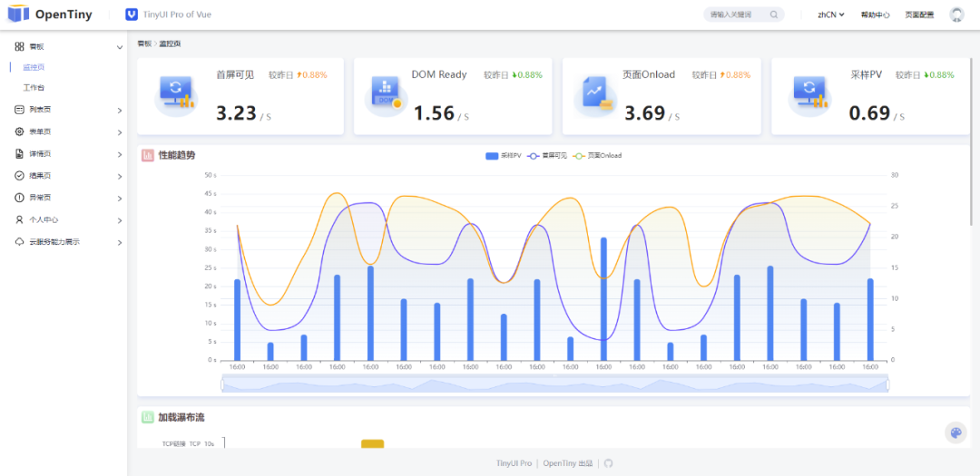Click the yellow TCP bar in waterfall chart

pyautogui.click(x=373, y=443)
